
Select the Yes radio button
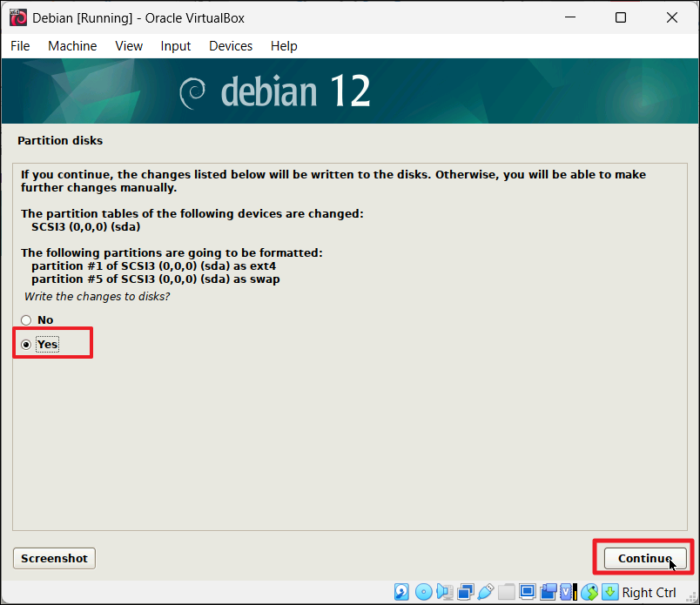(x=26, y=345)
